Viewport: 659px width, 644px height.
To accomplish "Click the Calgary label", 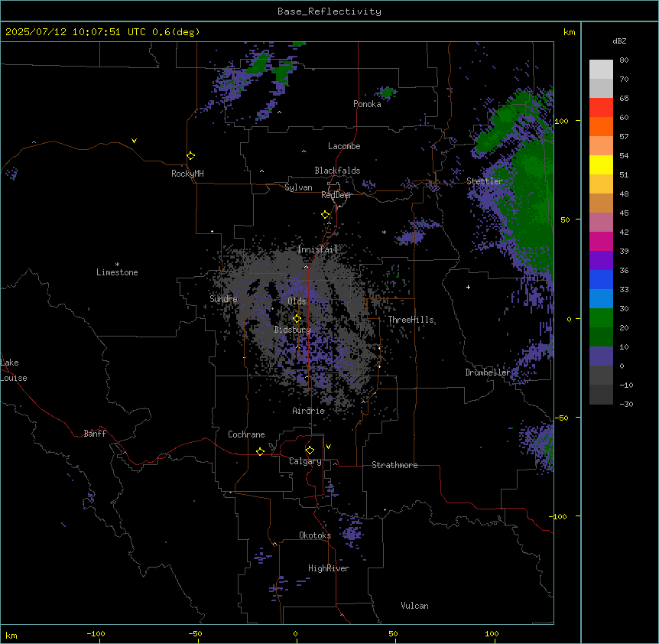I will point(305,461).
